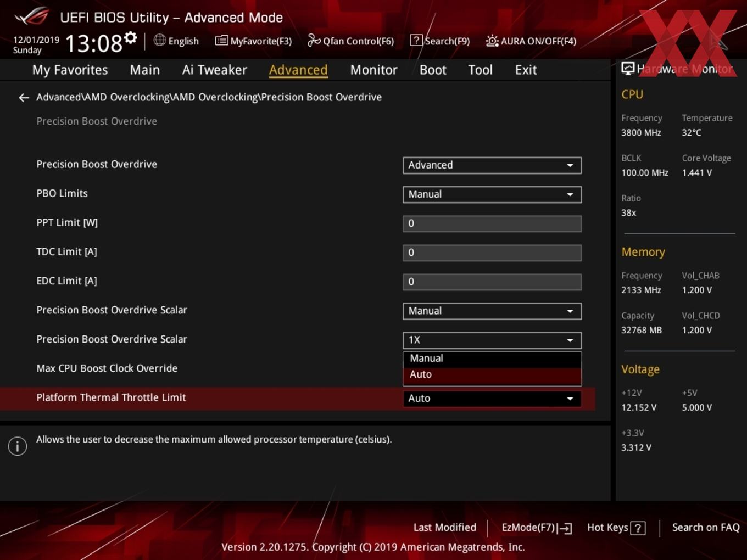Click the CPU temperature 32°C reading
This screenshot has width=747, height=560.
tap(692, 133)
